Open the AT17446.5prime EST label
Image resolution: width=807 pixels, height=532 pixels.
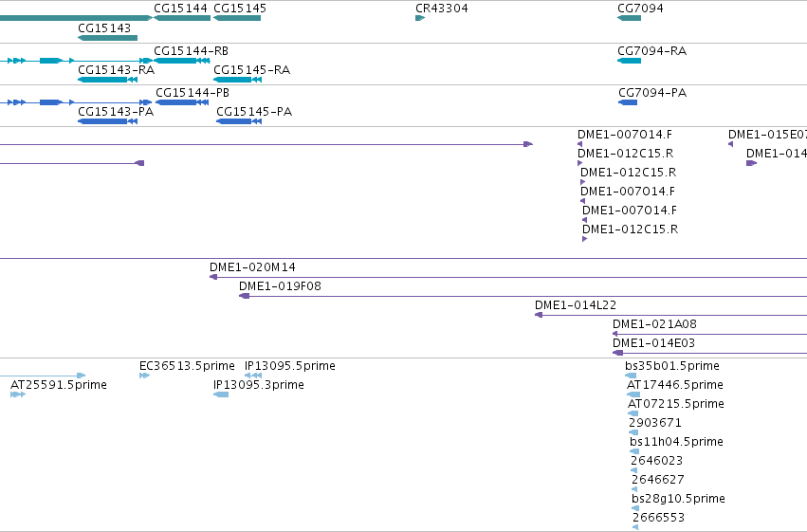point(675,385)
